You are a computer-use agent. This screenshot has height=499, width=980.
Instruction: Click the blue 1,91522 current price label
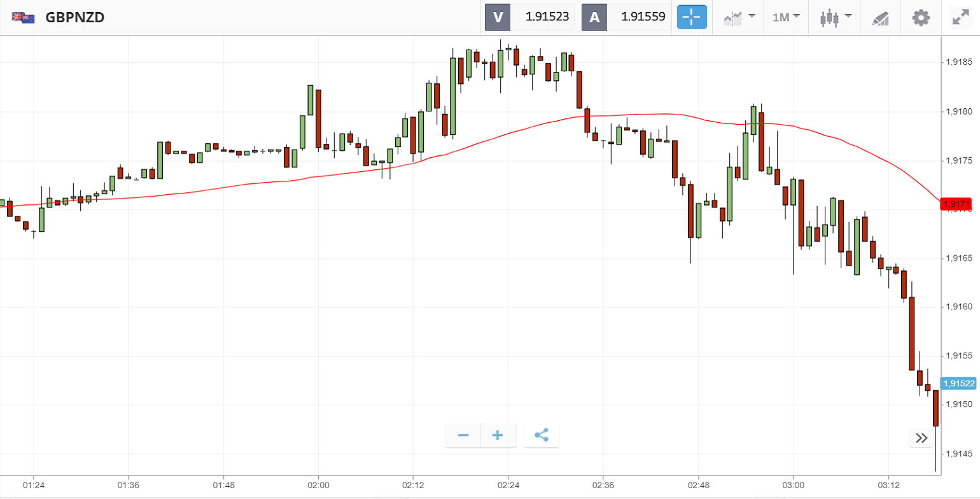(959, 383)
